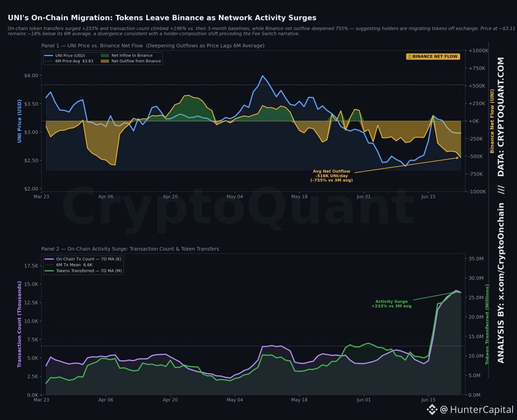The height and width of the screenshot is (420, 517).
Task: Click the "25.0M" tokens transferred axis label
Action: (476, 298)
